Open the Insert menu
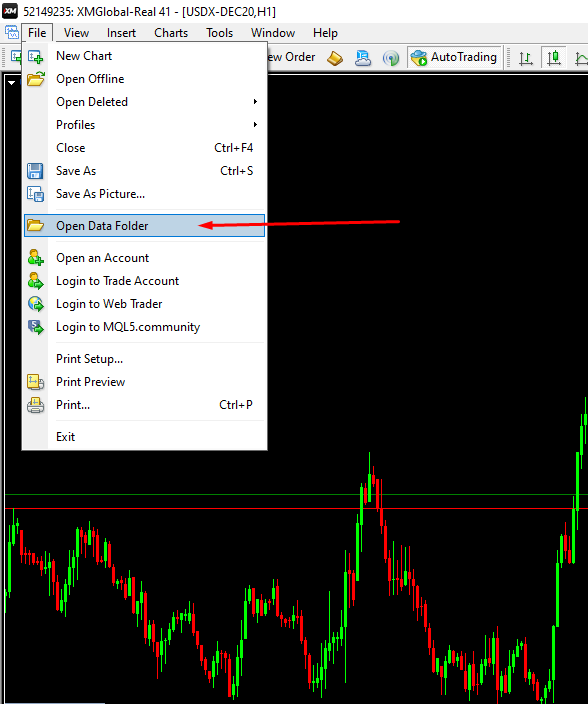The image size is (588, 704). coord(121,33)
